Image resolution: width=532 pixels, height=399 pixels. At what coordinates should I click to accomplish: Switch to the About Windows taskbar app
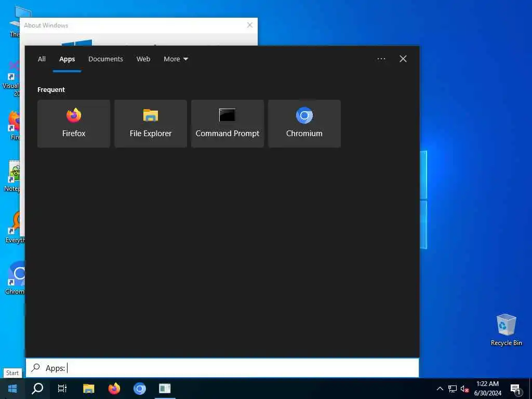[165, 389]
